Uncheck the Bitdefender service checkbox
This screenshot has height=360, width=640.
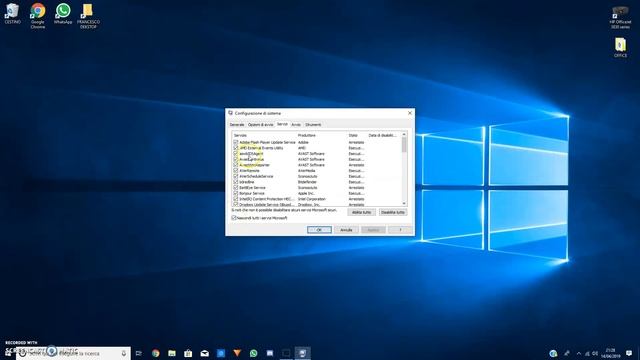pyautogui.click(x=236, y=182)
